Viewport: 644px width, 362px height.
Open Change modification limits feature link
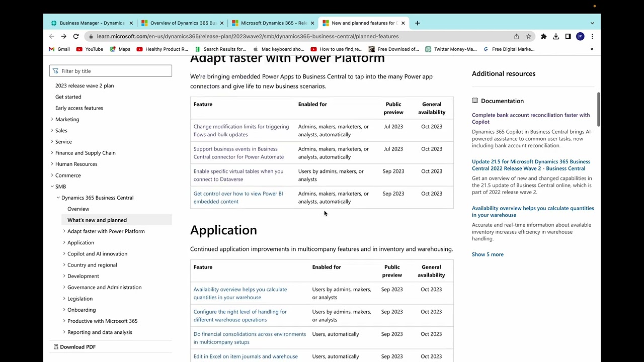pos(241,131)
